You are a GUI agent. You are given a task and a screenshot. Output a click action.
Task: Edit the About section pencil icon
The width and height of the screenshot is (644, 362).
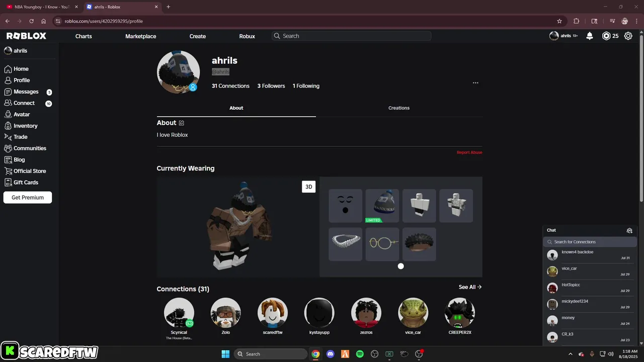coord(182,123)
